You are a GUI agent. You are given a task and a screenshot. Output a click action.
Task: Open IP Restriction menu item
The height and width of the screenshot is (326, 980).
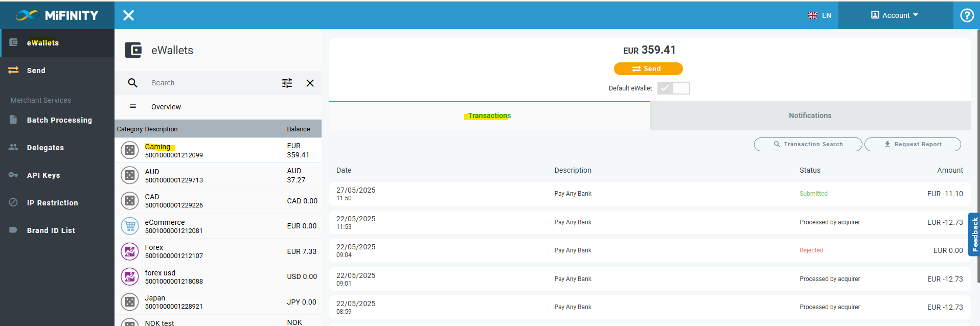[x=57, y=203]
